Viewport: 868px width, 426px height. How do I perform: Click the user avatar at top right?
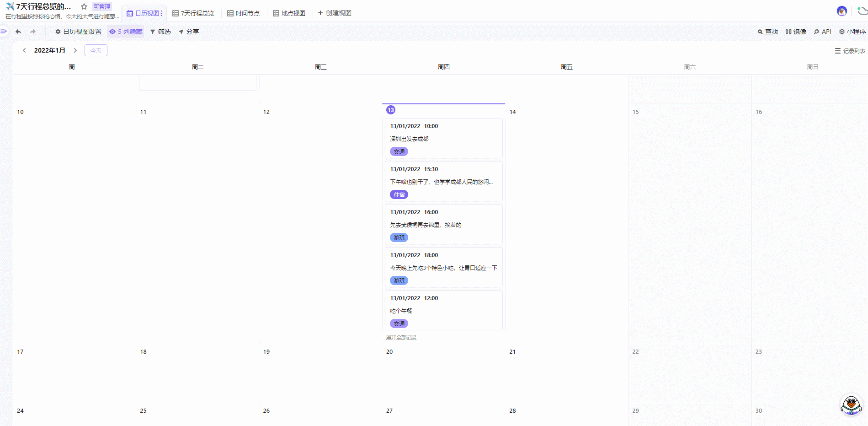click(841, 11)
